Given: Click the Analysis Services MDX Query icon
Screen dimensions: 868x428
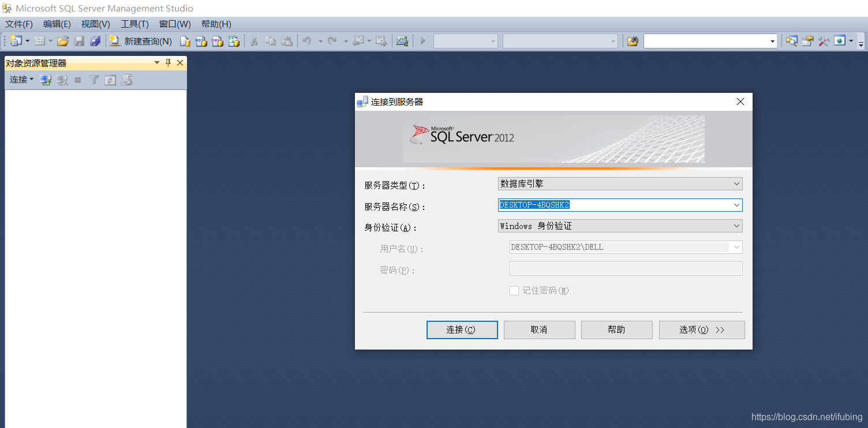Looking at the screenshot, I should click(x=201, y=41).
